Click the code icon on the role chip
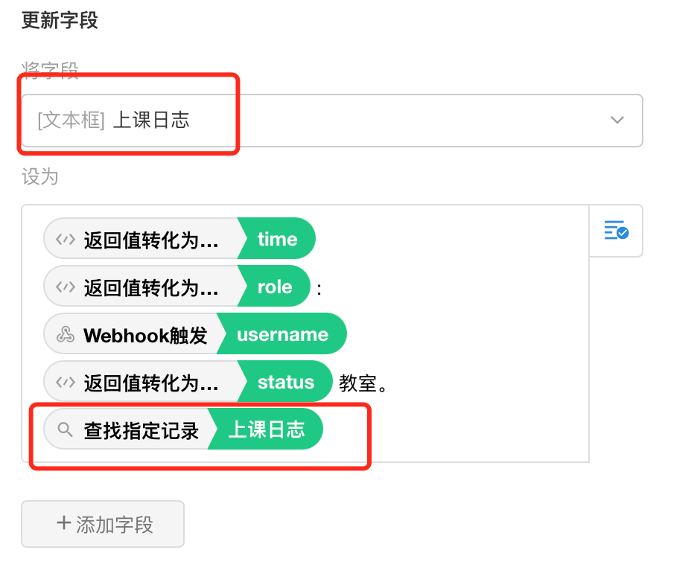 (x=67, y=286)
